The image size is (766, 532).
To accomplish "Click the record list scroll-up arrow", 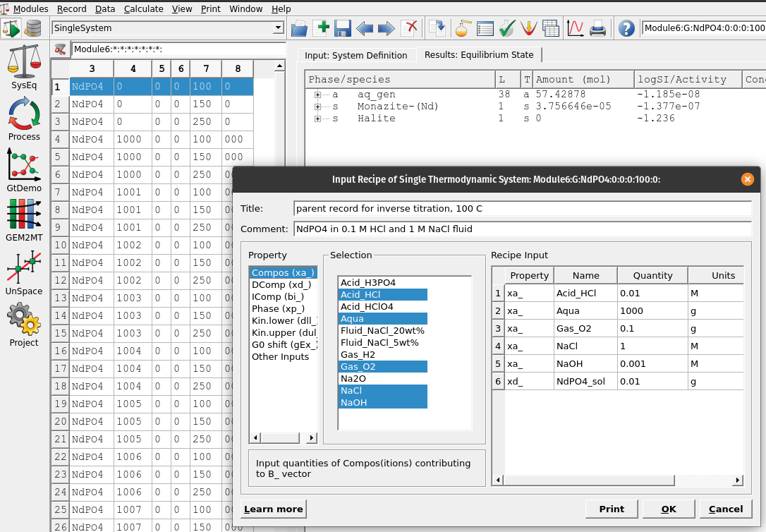I will click(x=279, y=66).
